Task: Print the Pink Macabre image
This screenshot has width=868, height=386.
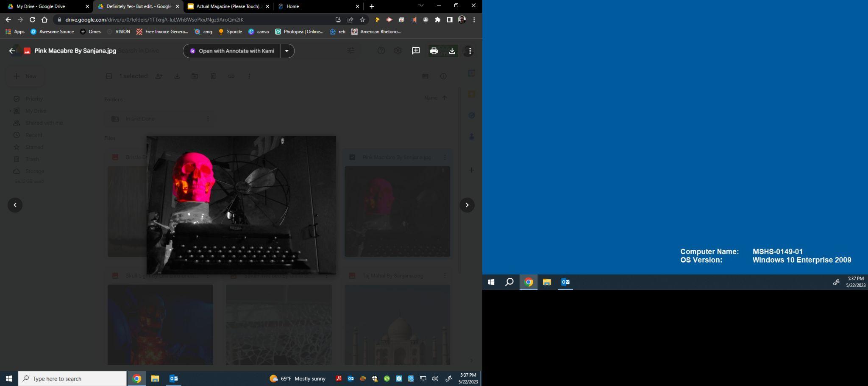Action: 434,51
